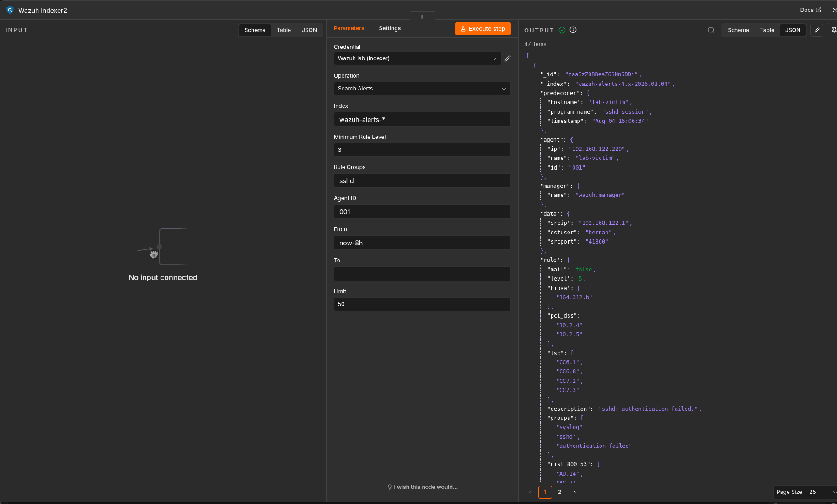Image resolution: width=837 pixels, height=504 pixels.
Task: Click the "hernan" dstuser value
Action: [x=598, y=233]
